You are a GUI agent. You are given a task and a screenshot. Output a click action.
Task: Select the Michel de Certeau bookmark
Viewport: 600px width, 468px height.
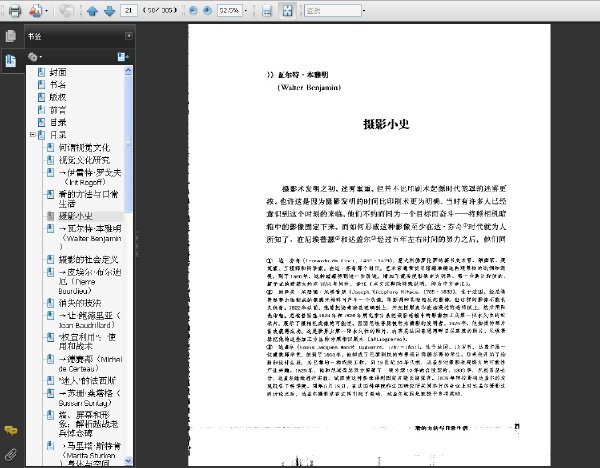coord(90,364)
